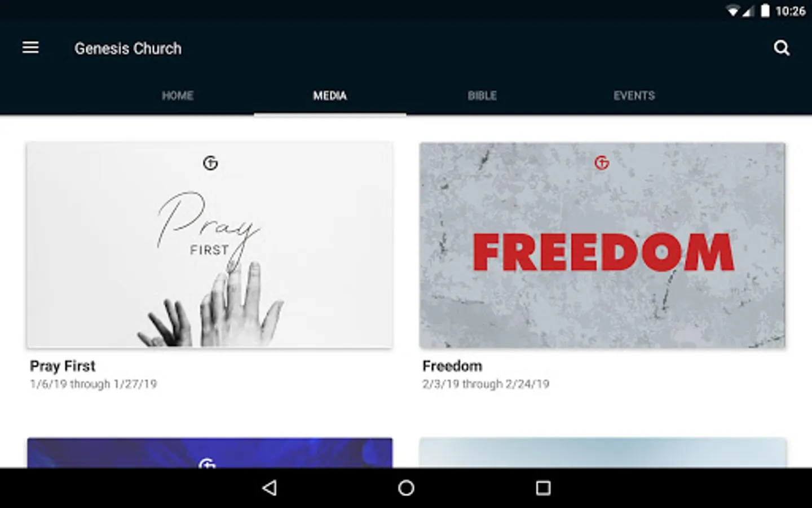This screenshot has height=508, width=812.
Task: Open the Pray First series thumbnail
Action: coord(210,245)
